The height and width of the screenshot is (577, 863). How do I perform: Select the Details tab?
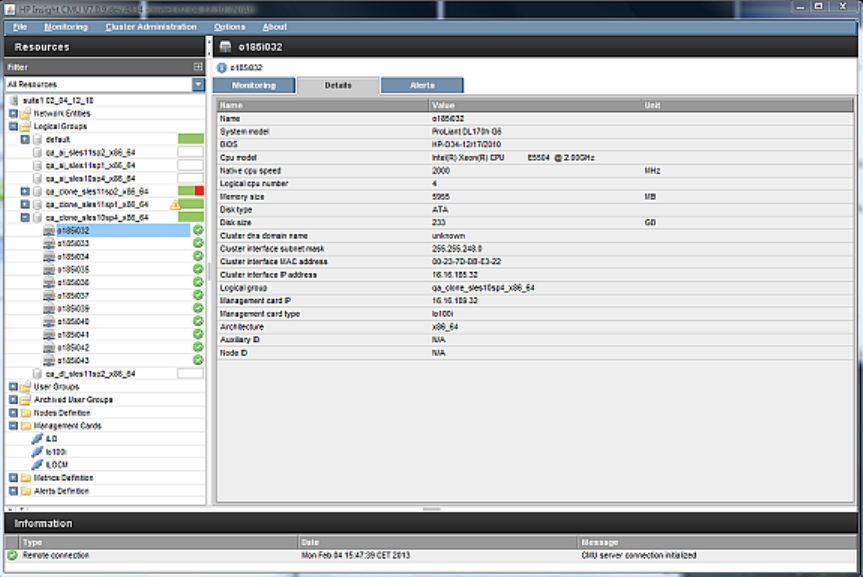coord(338,85)
